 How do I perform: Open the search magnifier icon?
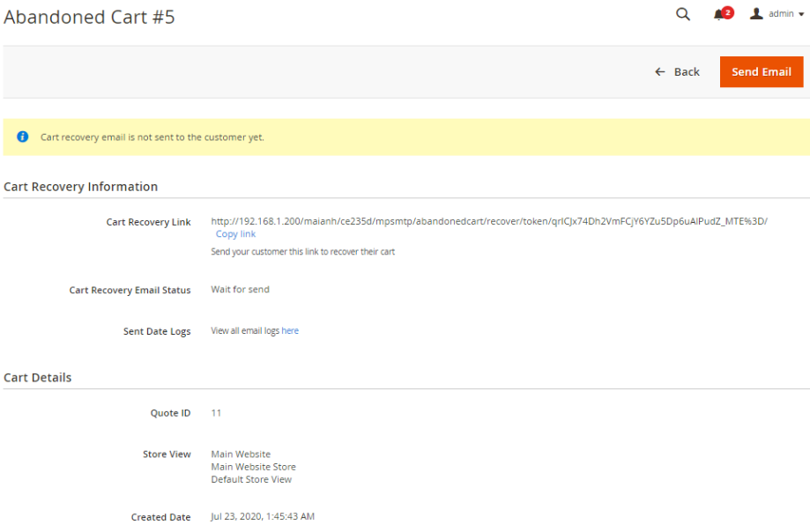coord(683,14)
